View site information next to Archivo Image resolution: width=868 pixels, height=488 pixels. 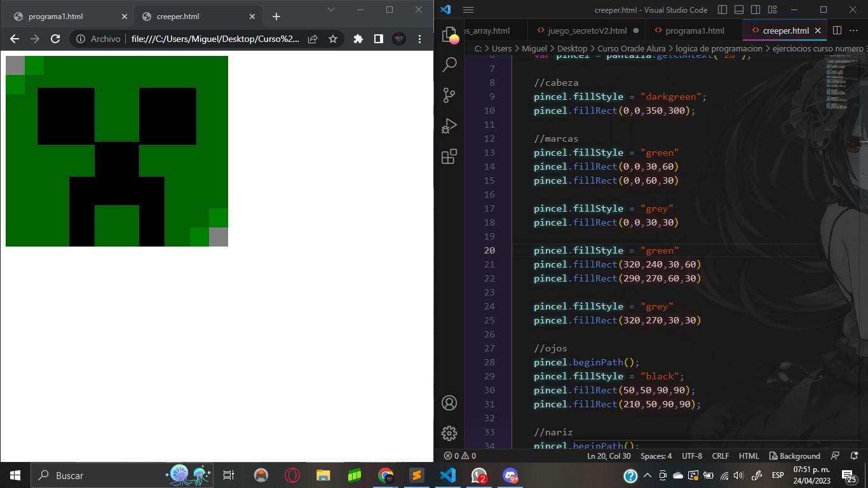(x=98, y=39)
